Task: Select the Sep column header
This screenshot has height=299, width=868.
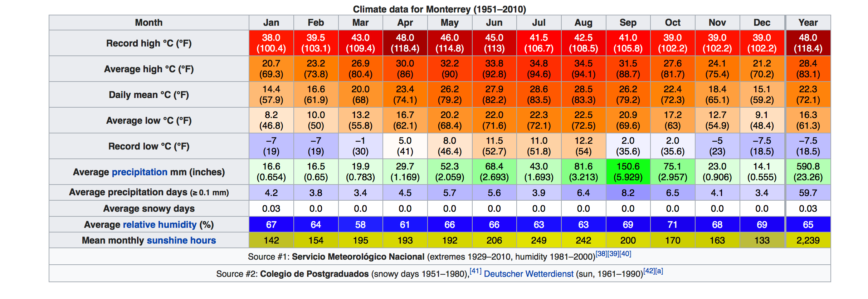Action: tap(628, 23)
